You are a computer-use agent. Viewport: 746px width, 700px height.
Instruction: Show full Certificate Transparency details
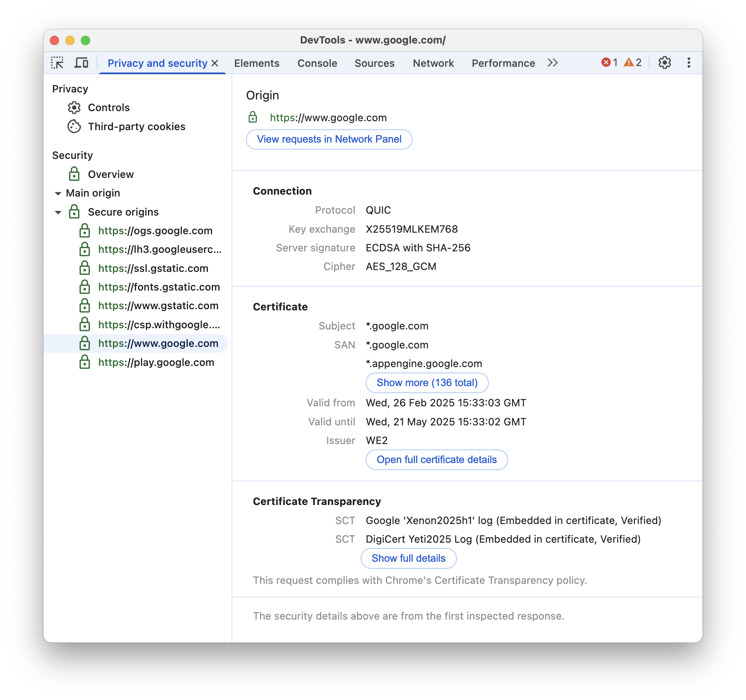click(408, 558)
